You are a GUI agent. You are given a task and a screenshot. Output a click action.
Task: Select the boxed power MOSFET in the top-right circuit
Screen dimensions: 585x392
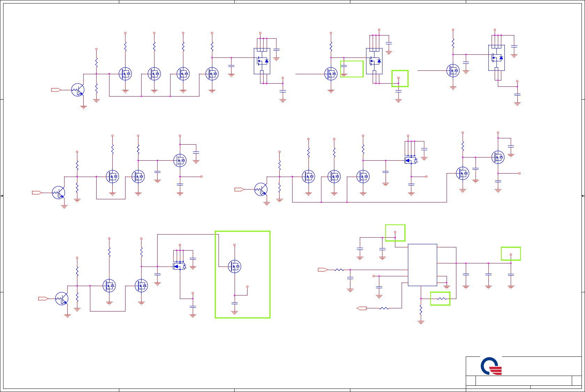tap(496, 58)
